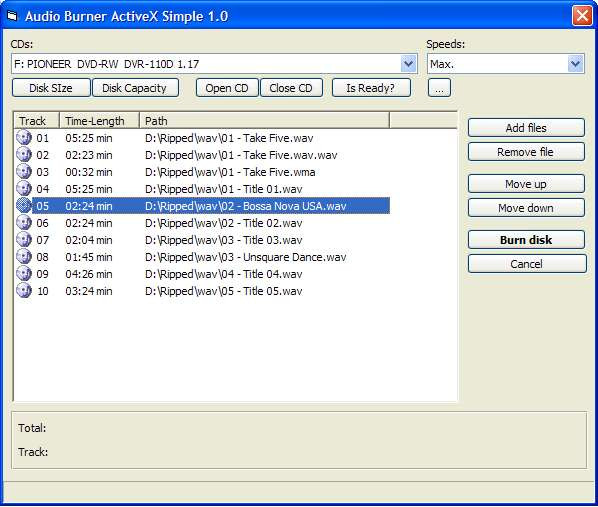Click the 00:32 min time value

pos(88,172)
